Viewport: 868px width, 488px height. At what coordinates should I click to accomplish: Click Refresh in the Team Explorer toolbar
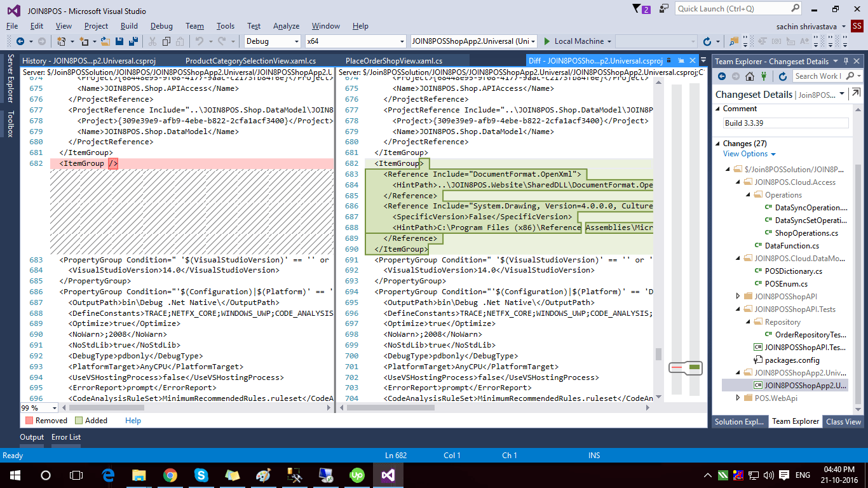[x=782, y=76]
